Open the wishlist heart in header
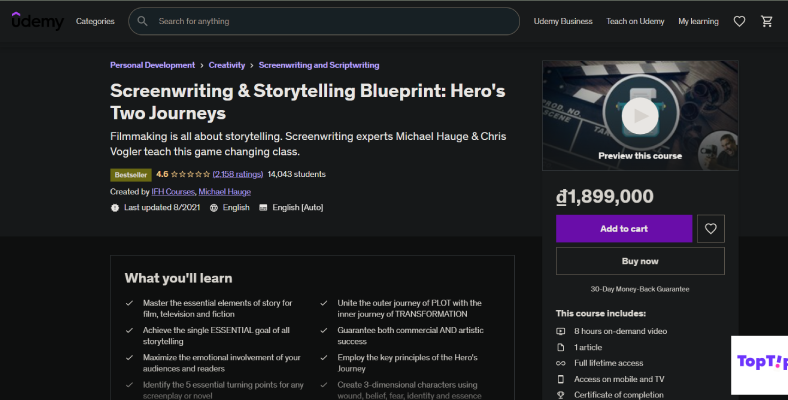Screen dimensions: 788x400 pyautogui.click(x=739, y=21)
